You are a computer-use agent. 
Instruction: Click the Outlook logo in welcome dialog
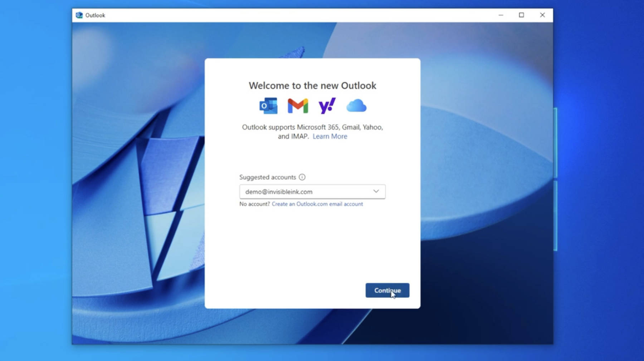[268, 106]
